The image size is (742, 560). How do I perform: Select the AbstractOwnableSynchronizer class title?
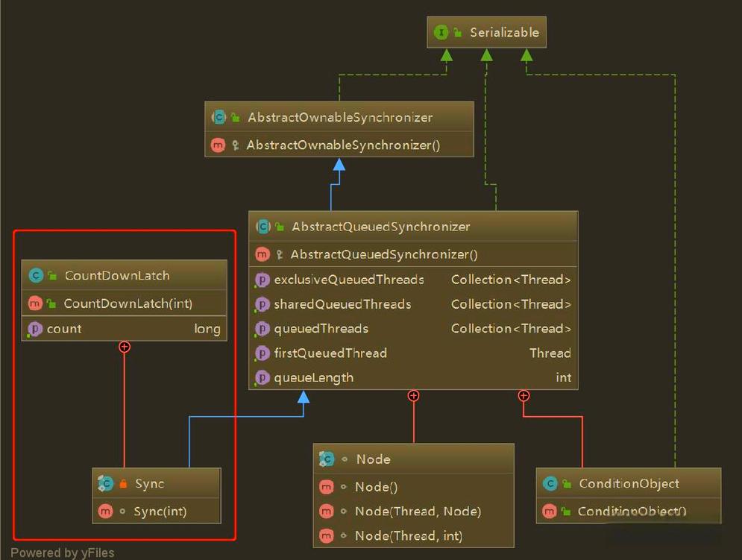coord(340,117)
